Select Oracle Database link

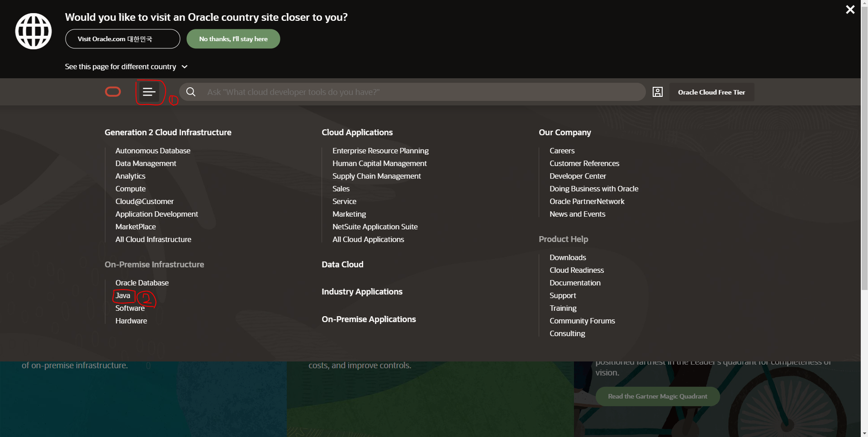(142, 283)
